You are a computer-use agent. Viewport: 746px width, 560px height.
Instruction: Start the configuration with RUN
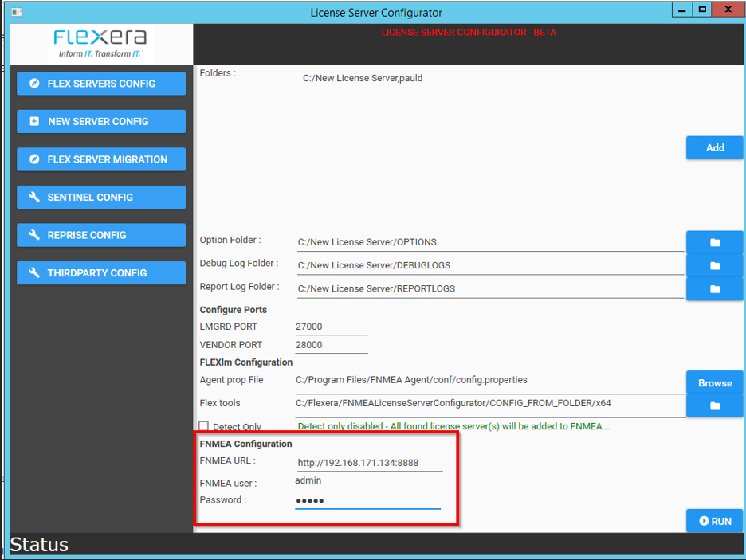point(715,521)
